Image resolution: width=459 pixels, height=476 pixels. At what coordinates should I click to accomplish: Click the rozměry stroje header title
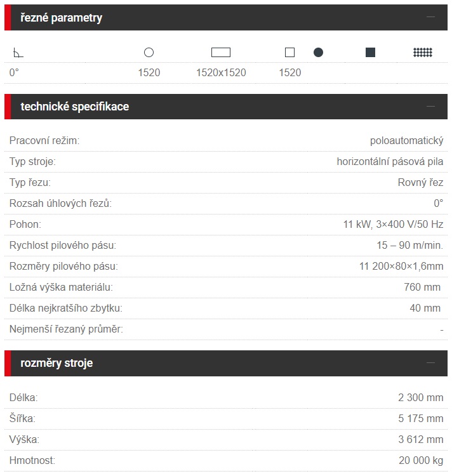[x=57, y=363]
